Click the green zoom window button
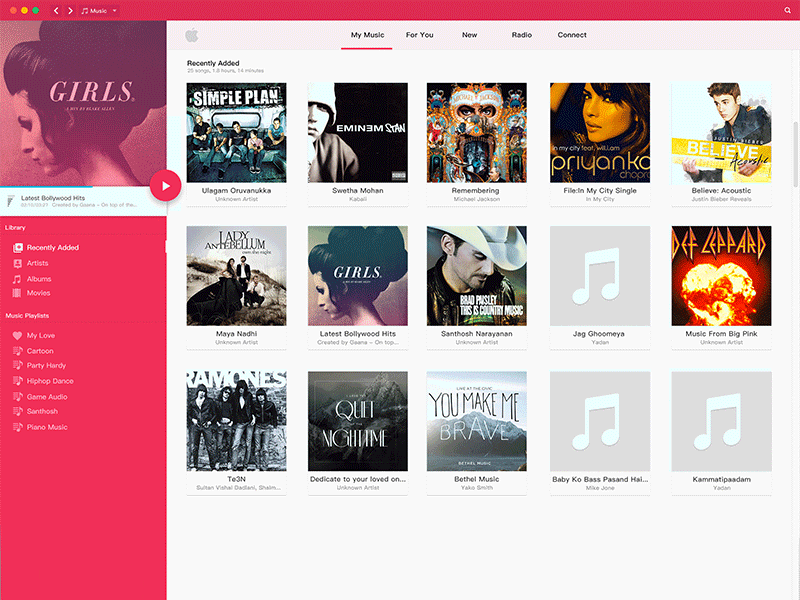 point(38,8)
